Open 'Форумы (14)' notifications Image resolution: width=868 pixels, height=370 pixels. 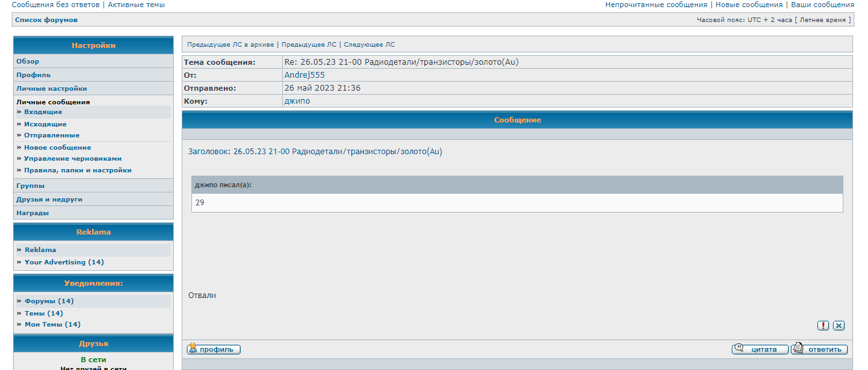click(49, 301)
